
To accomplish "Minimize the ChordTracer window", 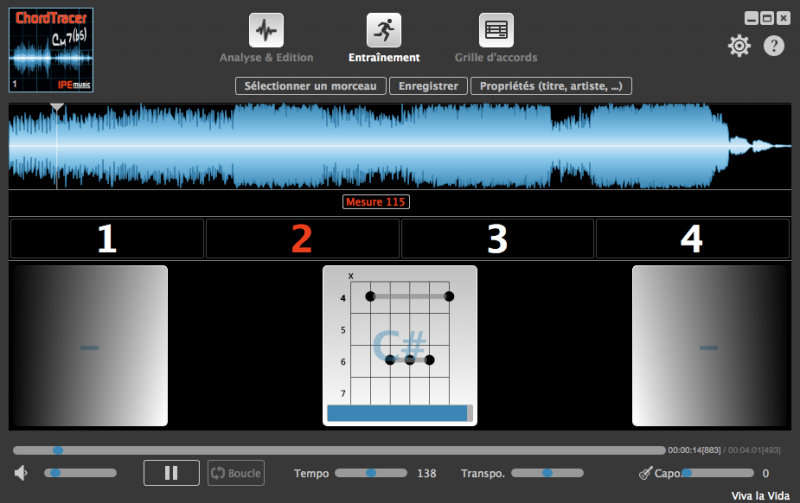I will tap(751, 18).
